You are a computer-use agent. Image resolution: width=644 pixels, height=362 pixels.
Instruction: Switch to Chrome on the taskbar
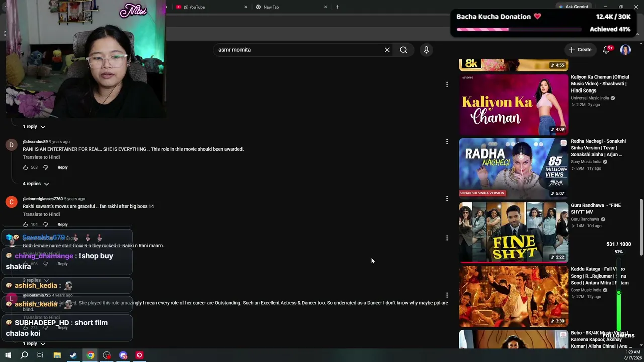pos(90,355)
